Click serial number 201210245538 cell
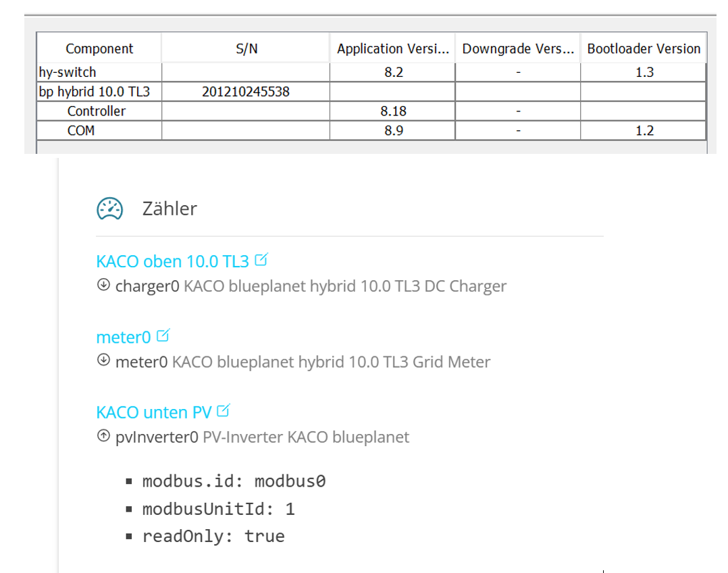This screenshot has width=728, height=573. click(x=246, y=92)
